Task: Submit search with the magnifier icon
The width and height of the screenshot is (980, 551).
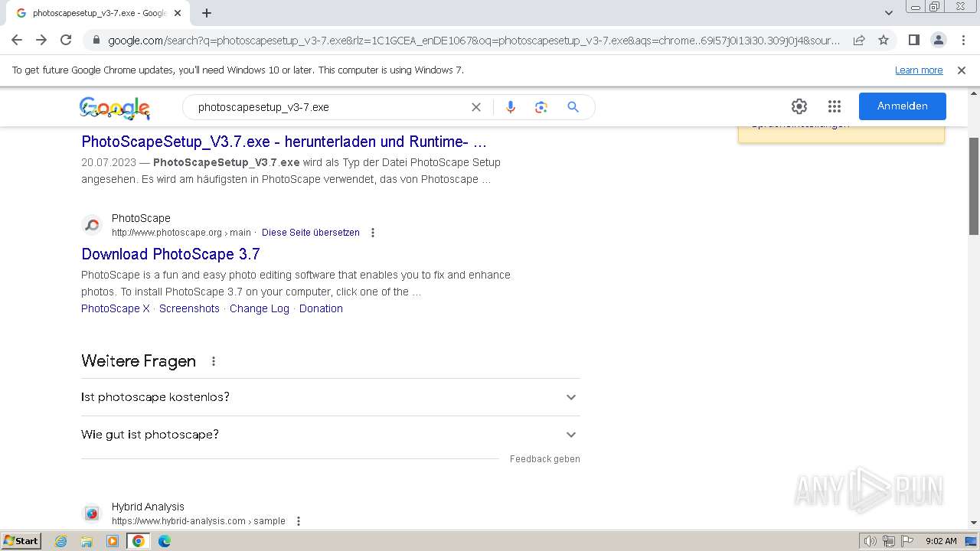Action: click(x=573, y=107)
